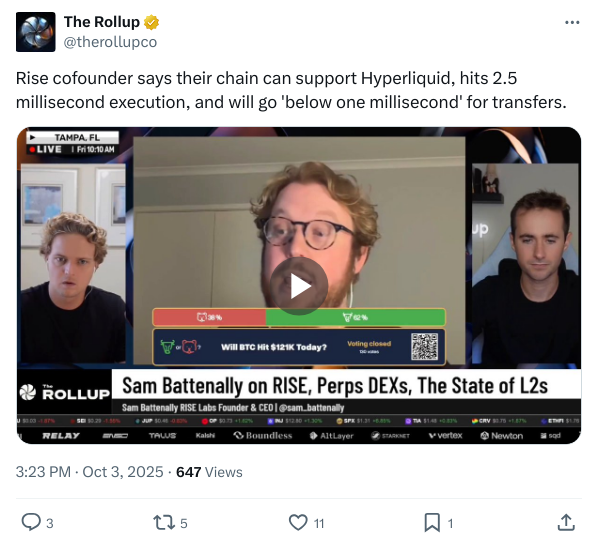This screenshot has height=546, width=598.
Task: Click the 647 Views count
Action: click(x=209, y=472)
